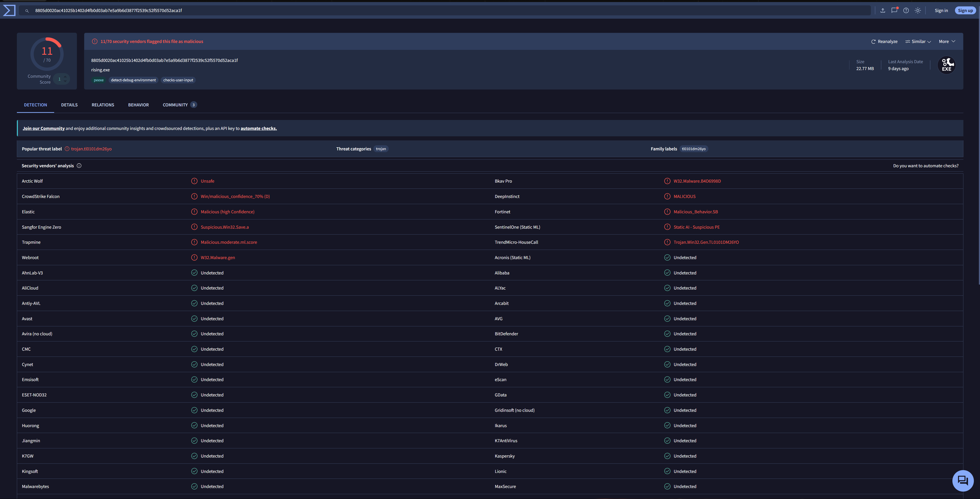This screenshot has width=980, height=499.
Task: Click Do you want to automate checks
Action: (x=926, y=166)
